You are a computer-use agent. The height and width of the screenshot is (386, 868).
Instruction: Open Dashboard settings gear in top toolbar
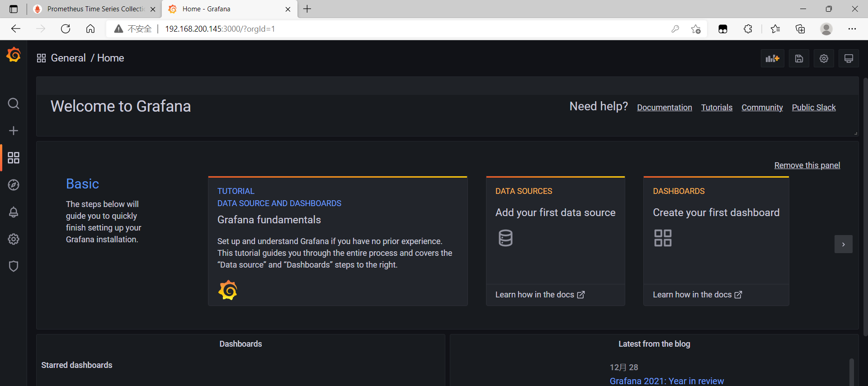pos(824,58)
